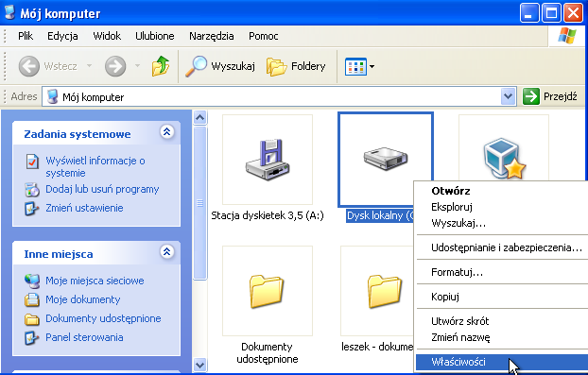Open the Narzędzia menu
The height and width of the screenshot is (375, 588).
click(211, 36)
